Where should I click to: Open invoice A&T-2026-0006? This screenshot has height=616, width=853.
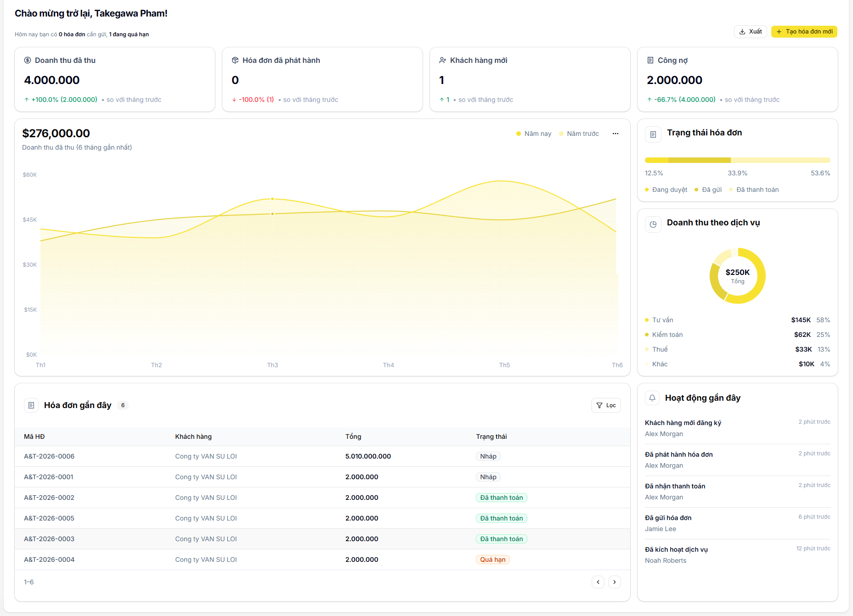49,456
